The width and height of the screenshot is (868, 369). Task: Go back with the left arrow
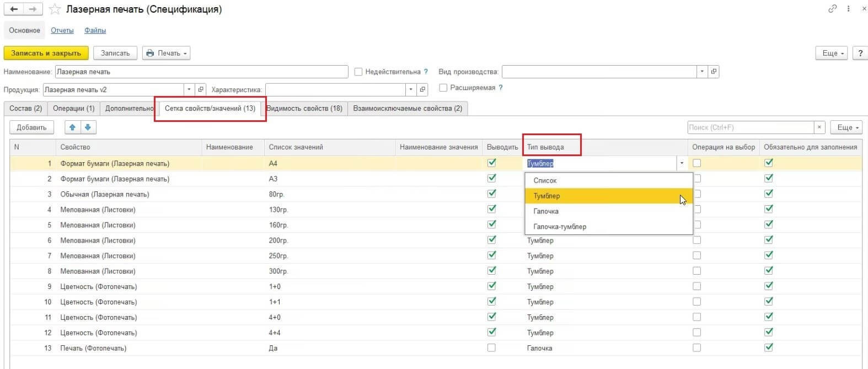pos(14,9)
